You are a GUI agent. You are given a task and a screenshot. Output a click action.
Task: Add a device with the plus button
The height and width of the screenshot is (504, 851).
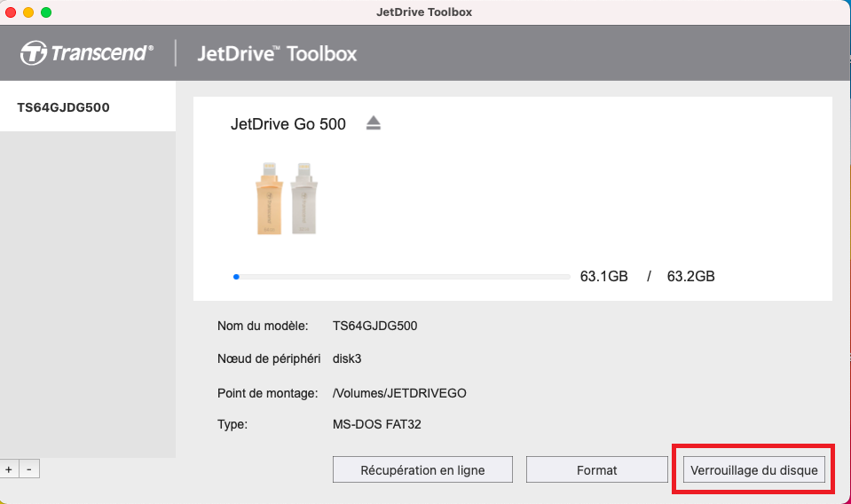click(9, 469)
